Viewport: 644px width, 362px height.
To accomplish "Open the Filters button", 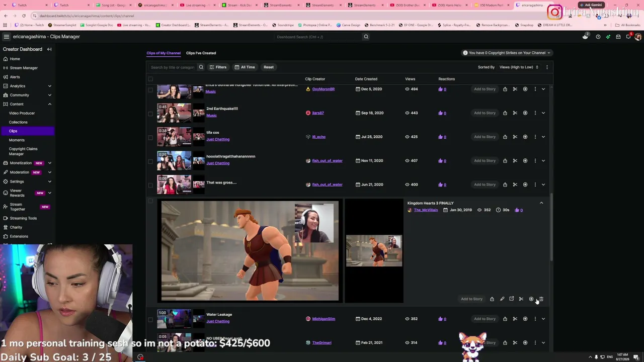I will tap(218, 67).
